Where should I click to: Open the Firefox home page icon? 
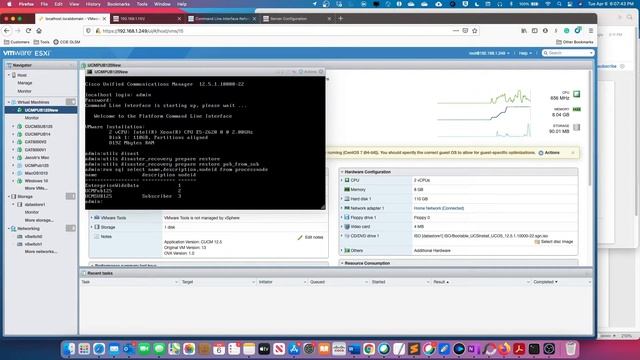click(39, 31)
